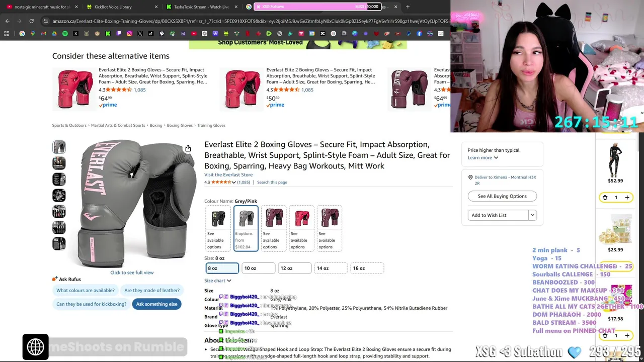Open the TikTok bookmark icon
The image size is (644, 362).
click(x=151, y=34)
